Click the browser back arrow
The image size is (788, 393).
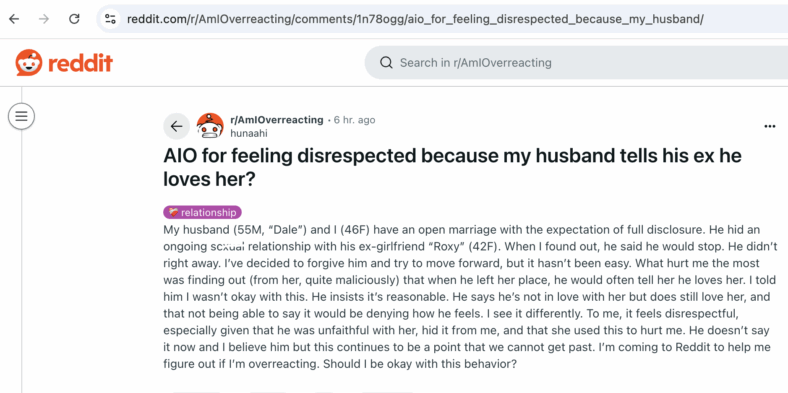click(14, 19)
